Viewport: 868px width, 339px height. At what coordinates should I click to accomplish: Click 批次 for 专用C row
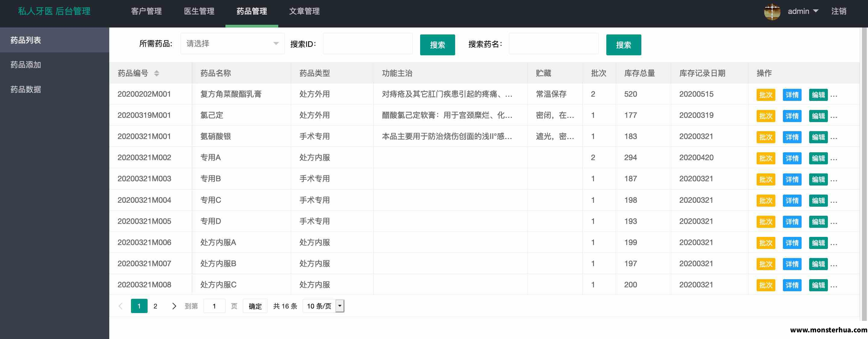[x=766, y=201]
